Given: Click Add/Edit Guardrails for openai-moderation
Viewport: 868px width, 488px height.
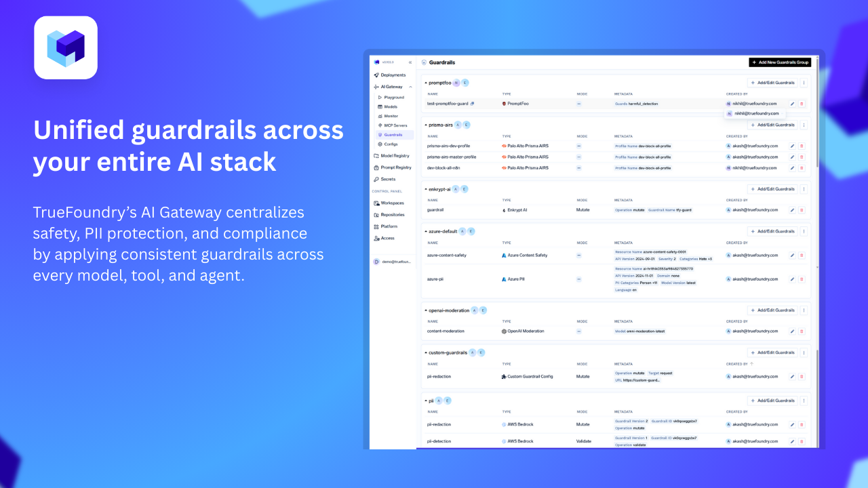Looking at the screenshot, I should [x=772, y=310].
